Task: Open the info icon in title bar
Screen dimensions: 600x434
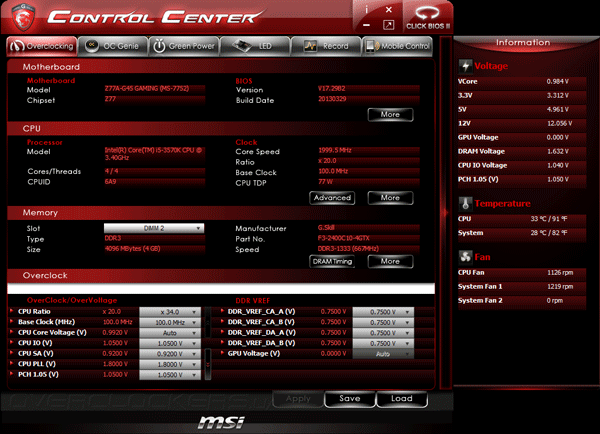Action: pyautogui.click(x=367, y=10)
